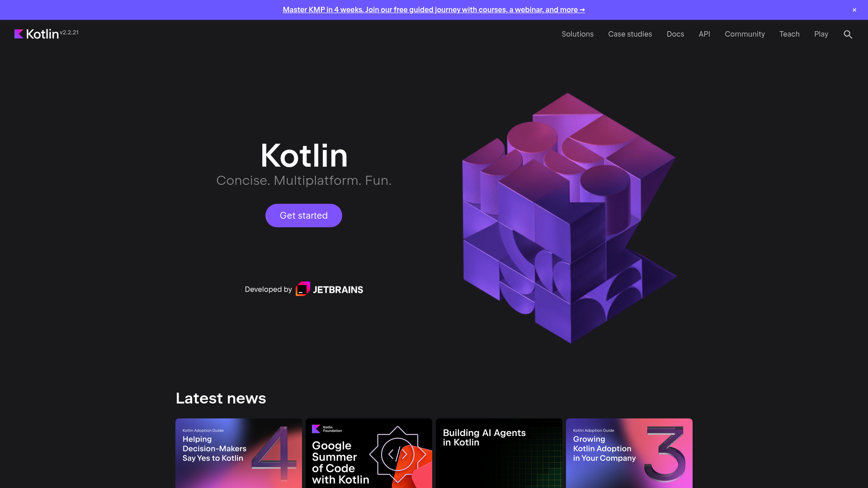The image size is (868, 488).
Task: Open the Play menu item
Action: click(821, 34)
